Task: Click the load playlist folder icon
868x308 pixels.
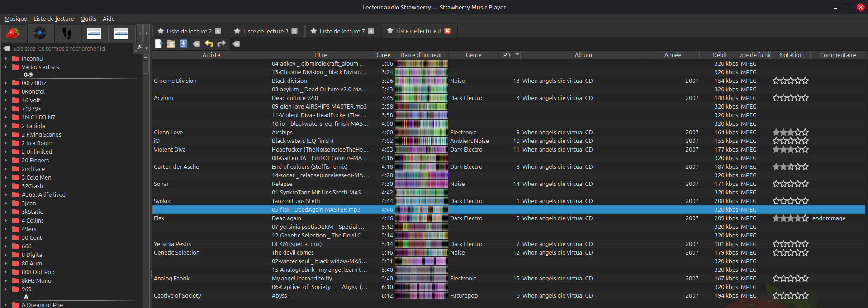Action: click(171, 44)
